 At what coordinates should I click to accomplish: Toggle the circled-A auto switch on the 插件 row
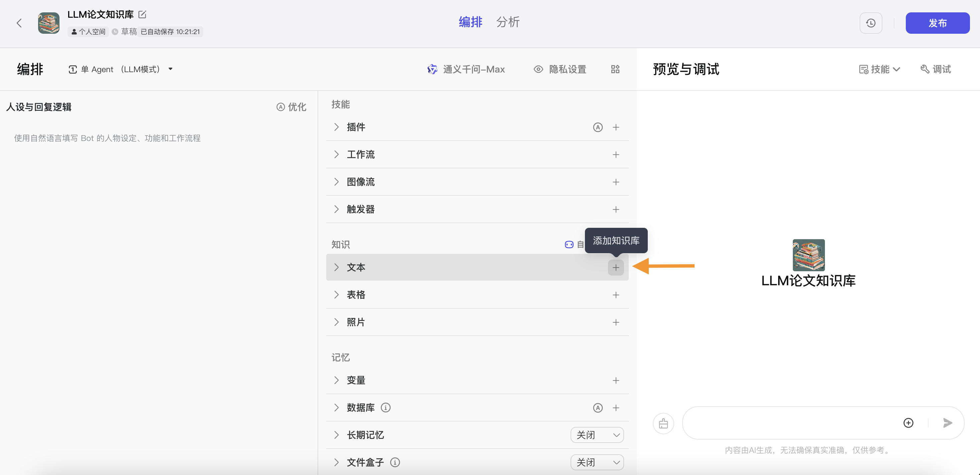click(598, 127)
